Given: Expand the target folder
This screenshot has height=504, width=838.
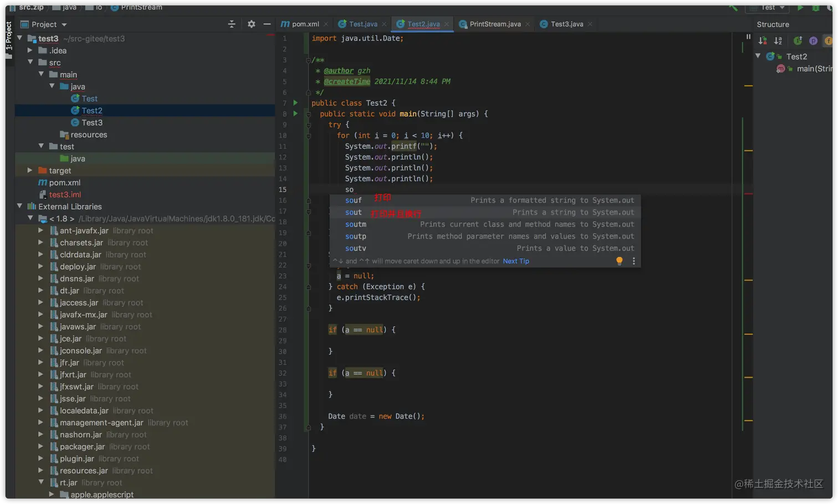Looking at the screenshot, I should (30, 170).
